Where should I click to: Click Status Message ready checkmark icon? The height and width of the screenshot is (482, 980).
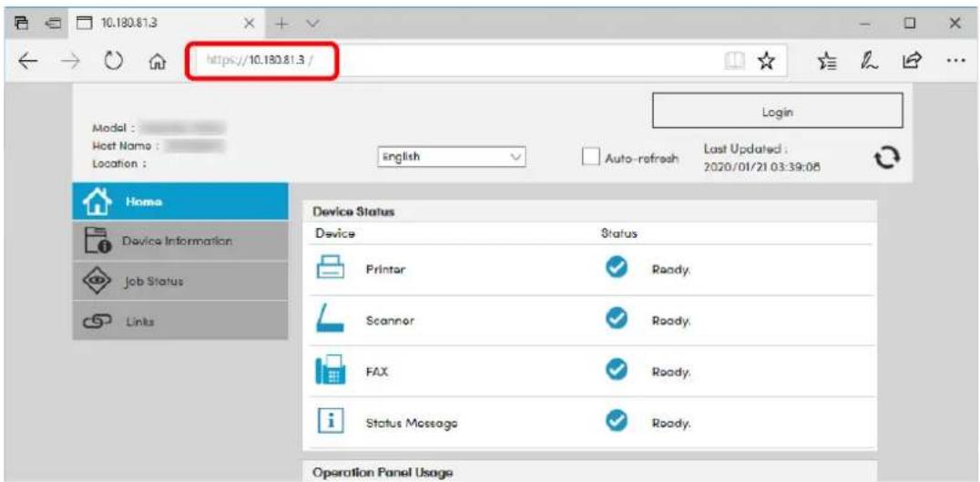tap(615, 422)
